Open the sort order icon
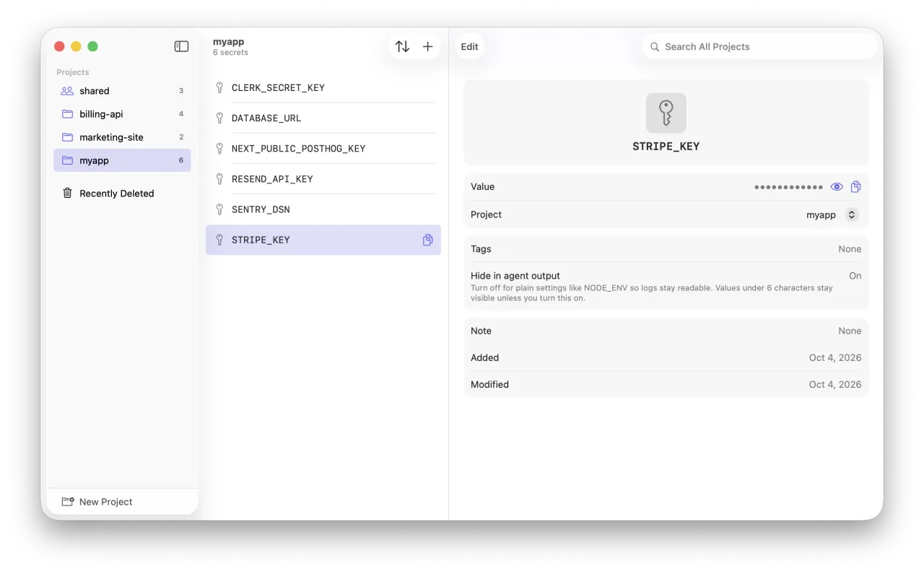 402,46
